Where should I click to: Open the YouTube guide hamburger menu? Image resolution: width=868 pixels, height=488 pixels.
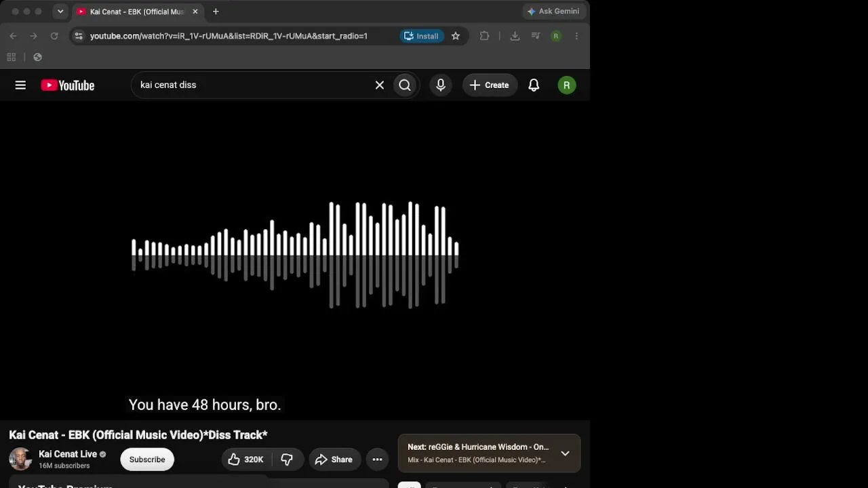click(20, 85)
